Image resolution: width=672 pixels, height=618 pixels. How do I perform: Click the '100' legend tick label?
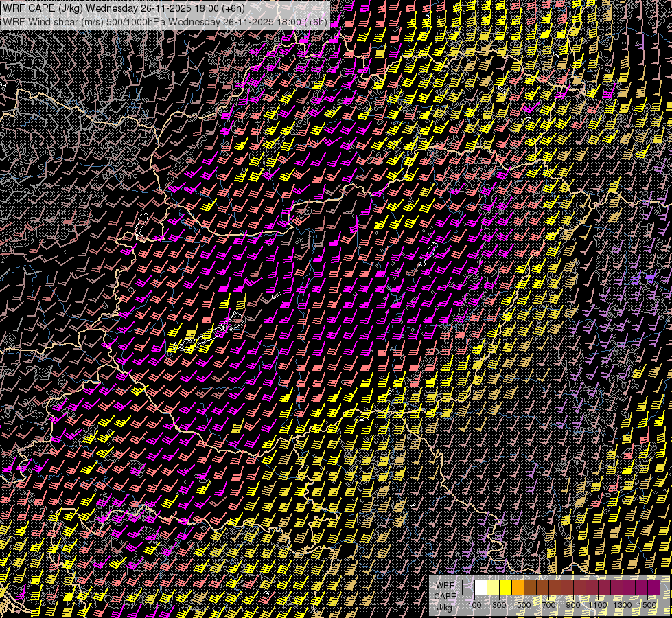click(x=474, y=605)
